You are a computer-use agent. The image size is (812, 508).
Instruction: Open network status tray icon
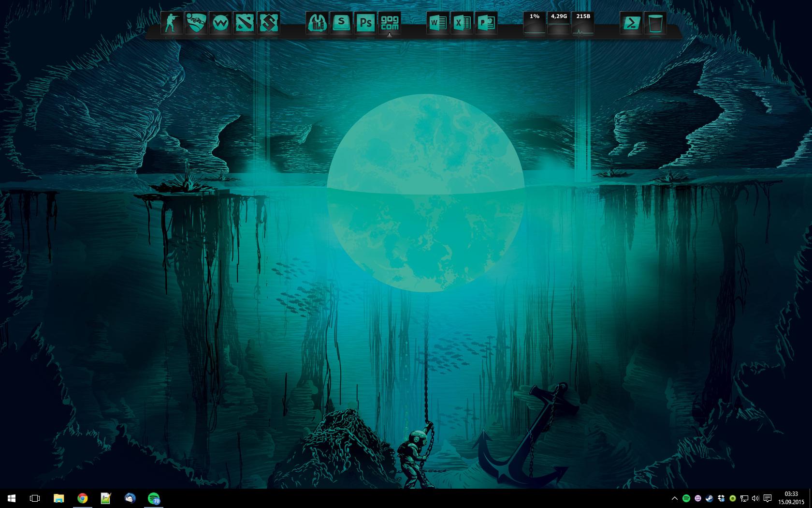tap(744, 498)
